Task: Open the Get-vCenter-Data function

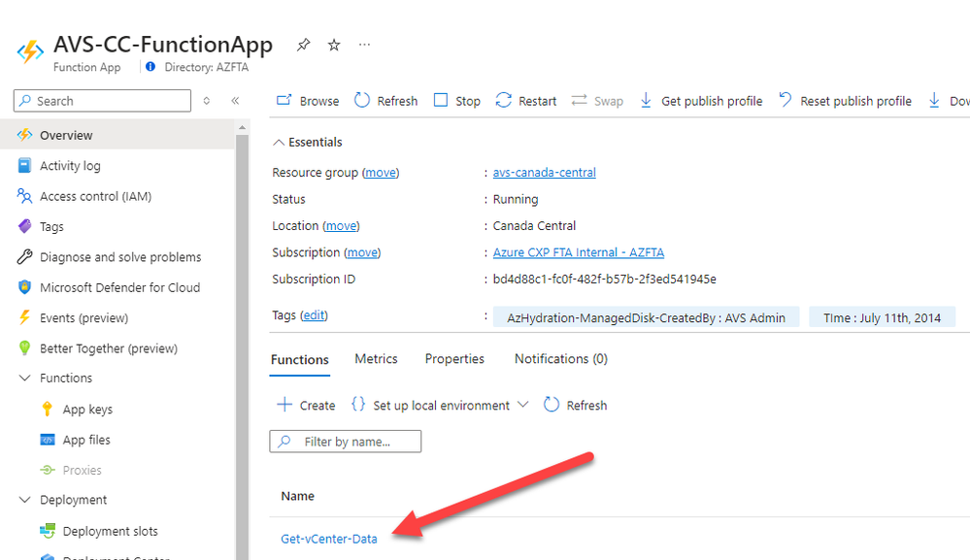Action: (x=329, y=539)
